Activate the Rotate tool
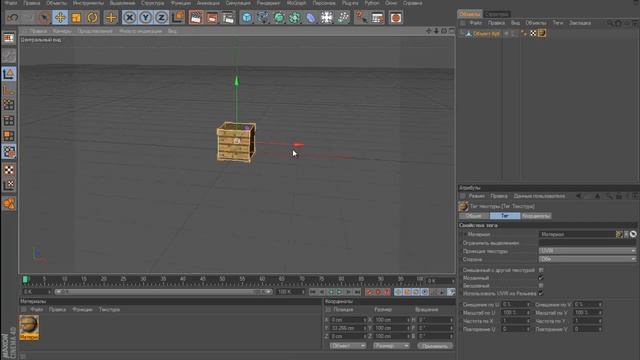 click(92, 18)
